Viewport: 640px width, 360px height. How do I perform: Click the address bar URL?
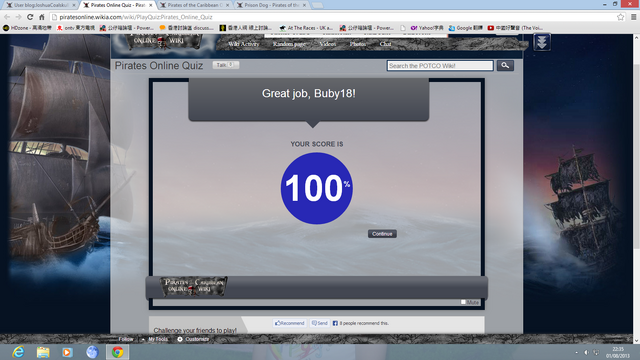136,17
